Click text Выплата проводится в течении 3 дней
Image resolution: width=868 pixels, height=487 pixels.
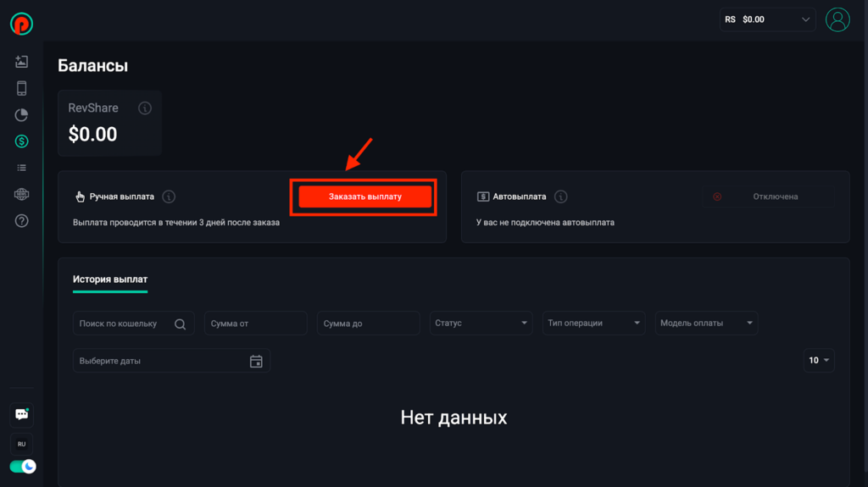(x=176, y=223)
